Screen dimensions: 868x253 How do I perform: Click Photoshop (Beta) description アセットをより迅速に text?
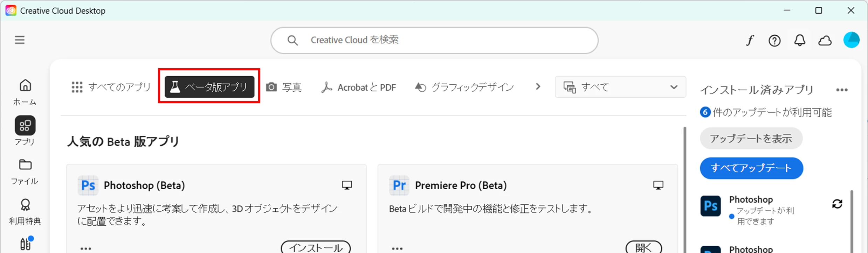coord(207,215)
